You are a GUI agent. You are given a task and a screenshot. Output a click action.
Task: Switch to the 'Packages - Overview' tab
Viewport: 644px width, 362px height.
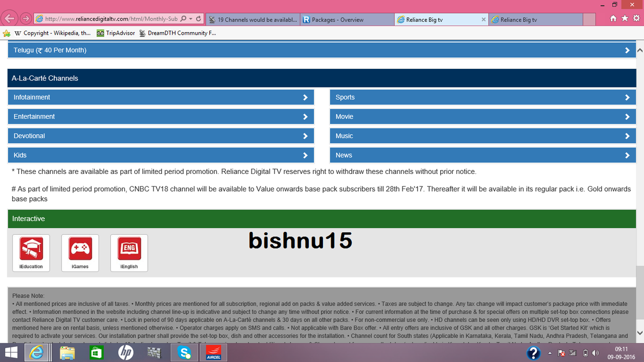pos(347,20)
